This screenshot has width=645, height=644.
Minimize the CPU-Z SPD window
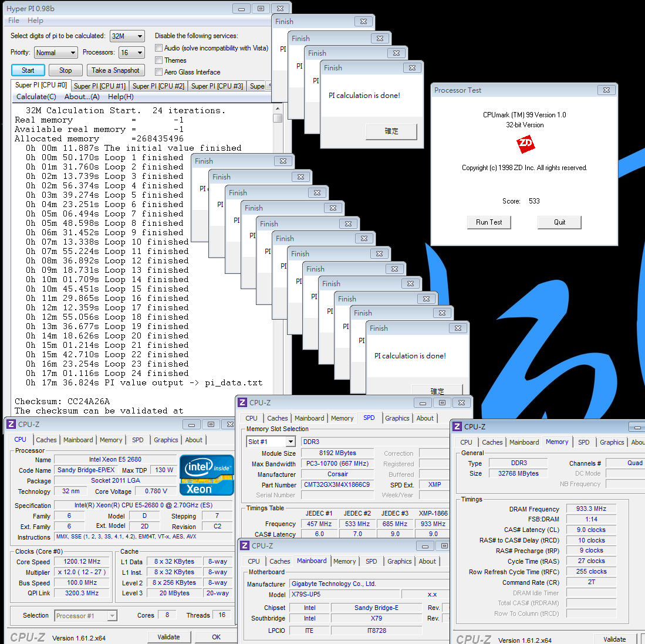(x=423, y=403)
